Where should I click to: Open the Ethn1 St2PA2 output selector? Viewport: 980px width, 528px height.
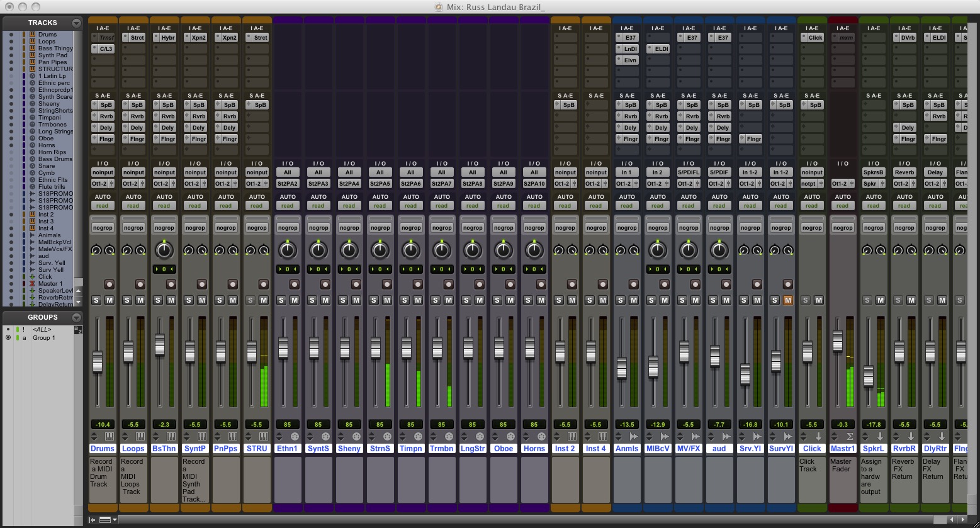(288, 184)
